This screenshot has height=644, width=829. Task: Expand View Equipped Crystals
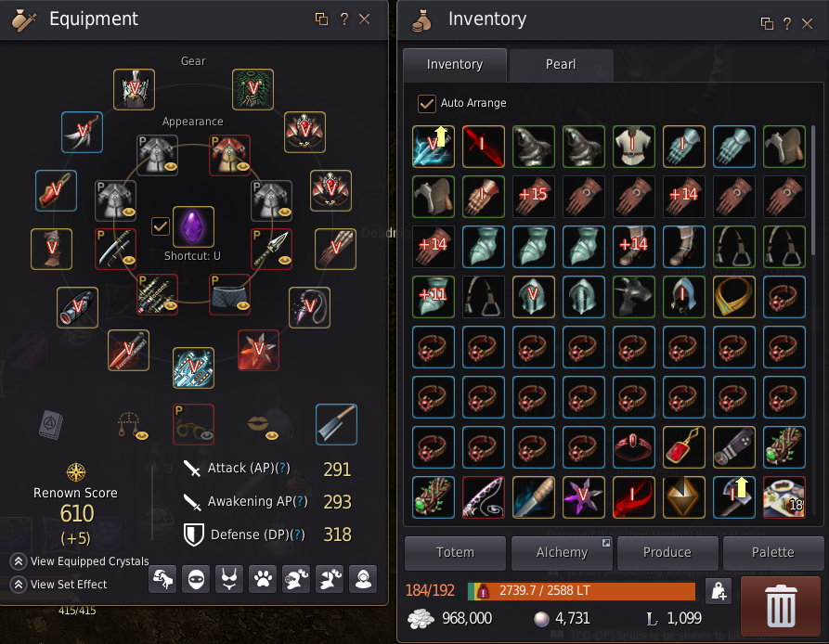[x=79, y=561]
